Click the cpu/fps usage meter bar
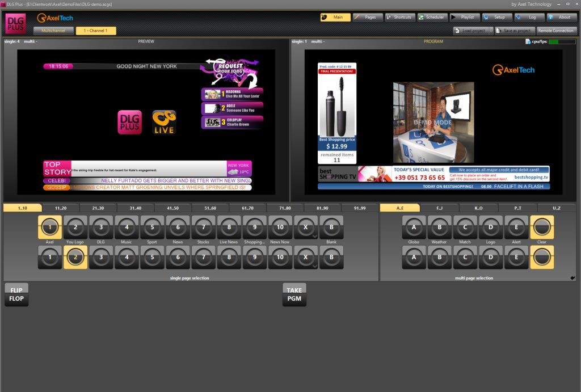The width and height of the screenshot is (581, 392). 562,42
